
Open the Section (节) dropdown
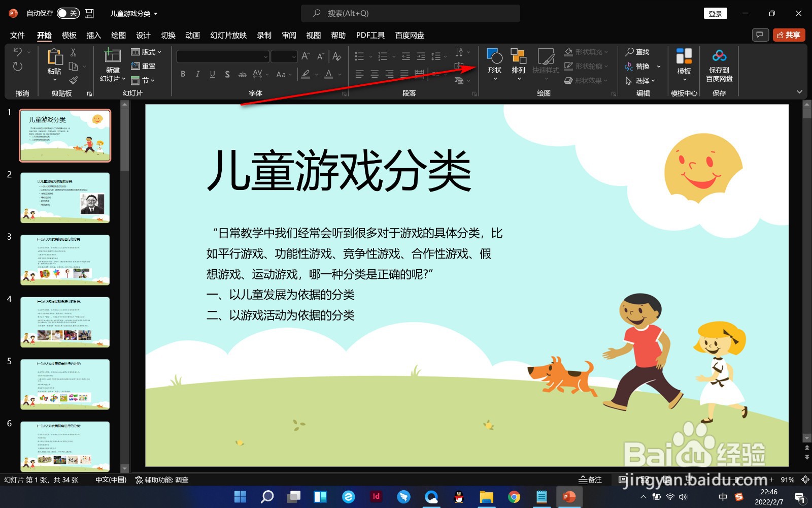pos(143,80)
